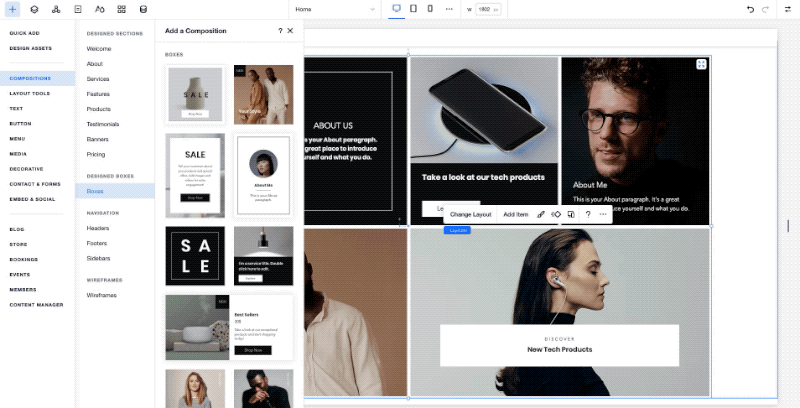Select Layout Tools in left menu
800x408 pixels.
(x=30, y=93)
